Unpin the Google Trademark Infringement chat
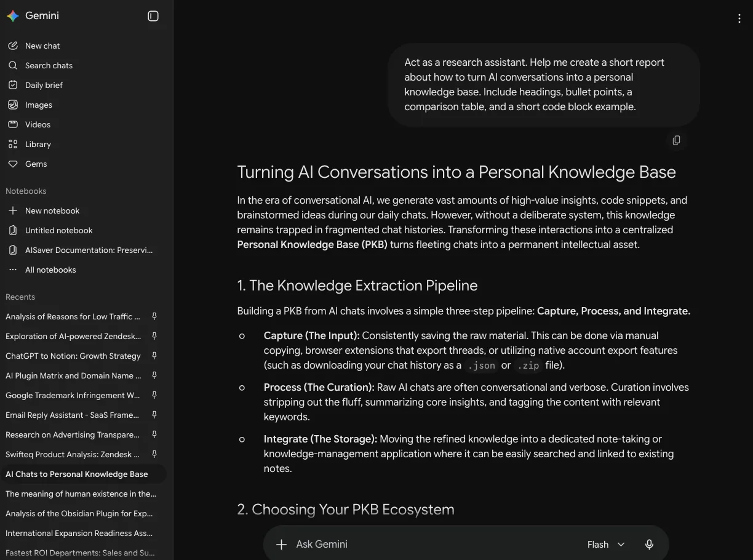753x560 pixels. pyautogui.click(x=154, y=395)
